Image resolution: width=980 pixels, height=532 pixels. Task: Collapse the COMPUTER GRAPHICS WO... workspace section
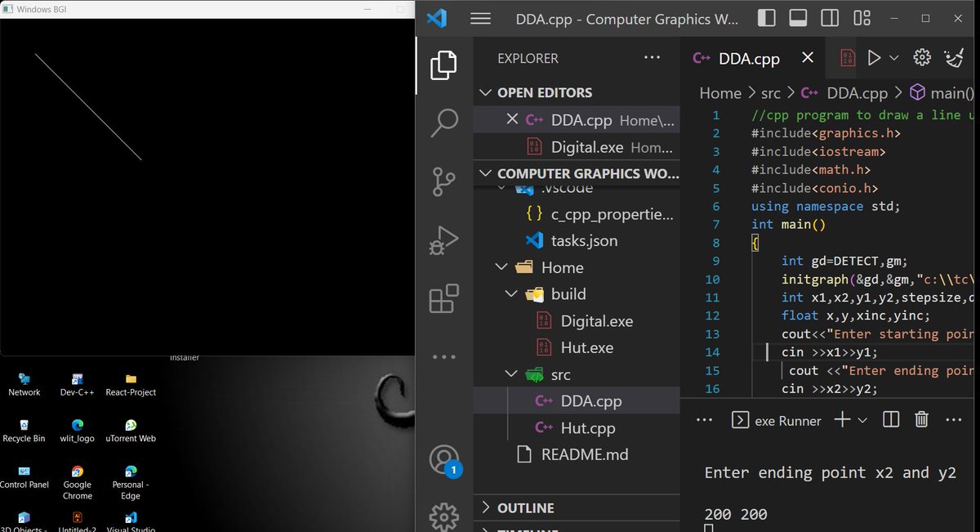coord(577,173)
